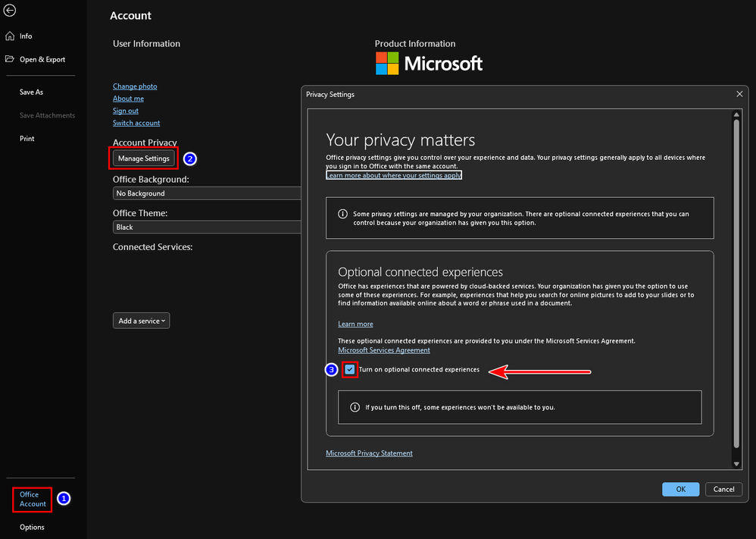Click the Change photo link

pos(135,86)
